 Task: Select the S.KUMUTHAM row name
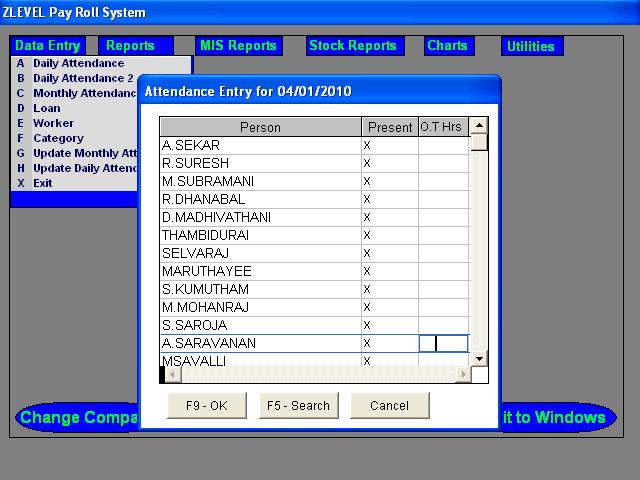click(205, 289)
